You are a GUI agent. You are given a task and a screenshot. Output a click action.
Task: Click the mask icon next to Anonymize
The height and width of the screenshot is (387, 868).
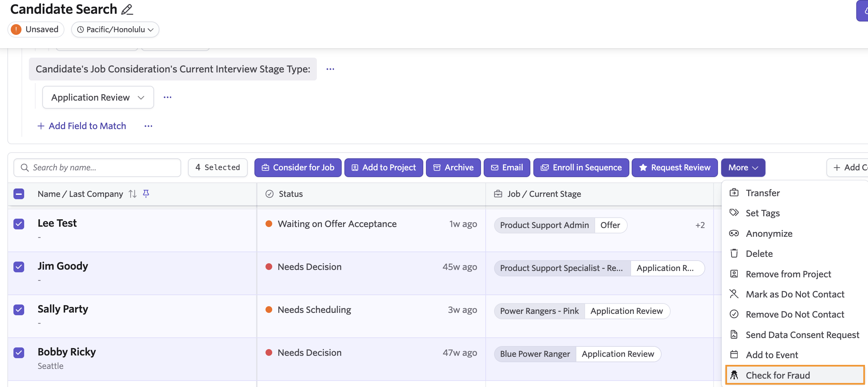click(x=734, y=233)
